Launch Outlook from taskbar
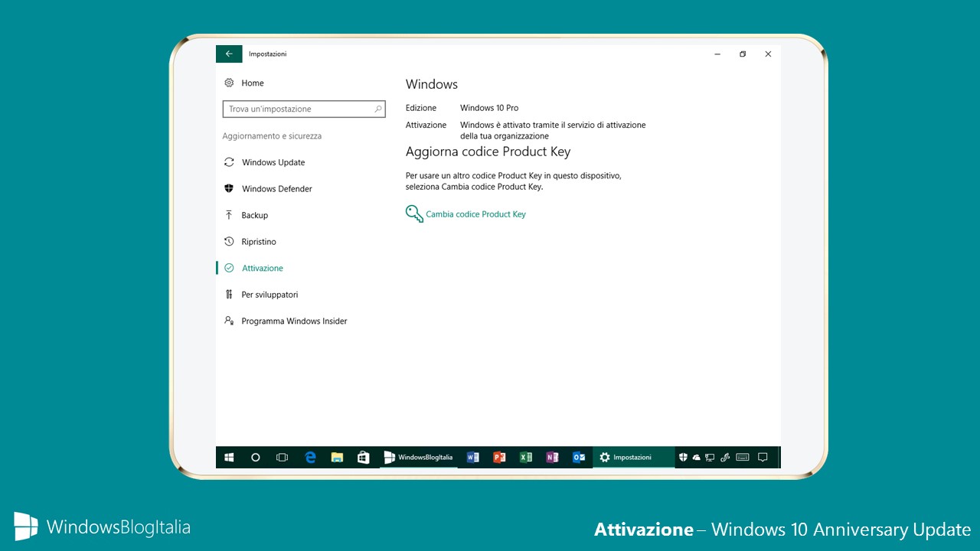The height and width of the screenshot is (551, 980). [579, 458]
